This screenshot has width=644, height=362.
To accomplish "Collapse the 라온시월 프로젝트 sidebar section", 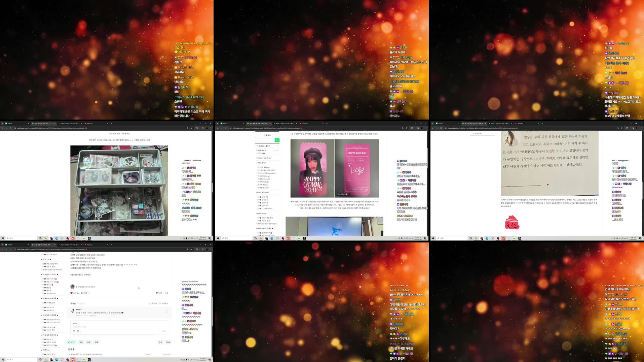I will [x=50, y=274].
